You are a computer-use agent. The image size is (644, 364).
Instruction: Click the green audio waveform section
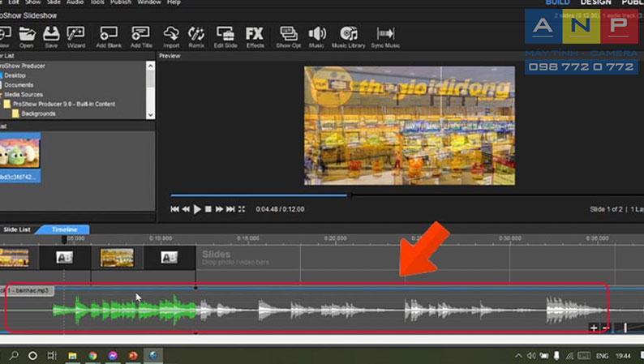point(124,310)
